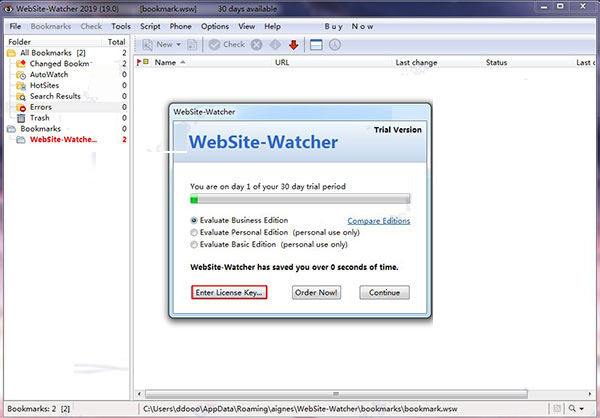600x418 pixels.
Task: Click the red down arrow toolbar icon
Action: point(293,45)
